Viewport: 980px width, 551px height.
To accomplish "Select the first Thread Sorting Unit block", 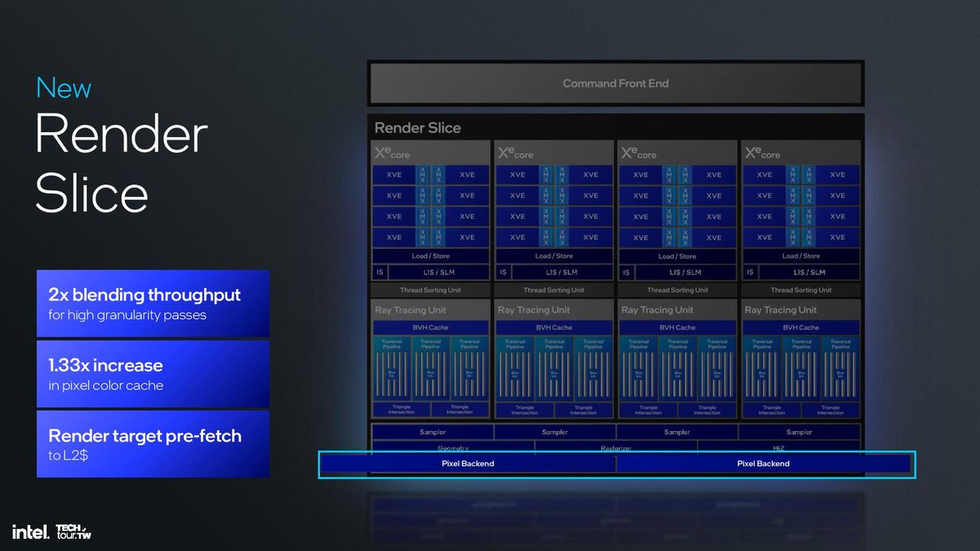I will click(430, 290).
